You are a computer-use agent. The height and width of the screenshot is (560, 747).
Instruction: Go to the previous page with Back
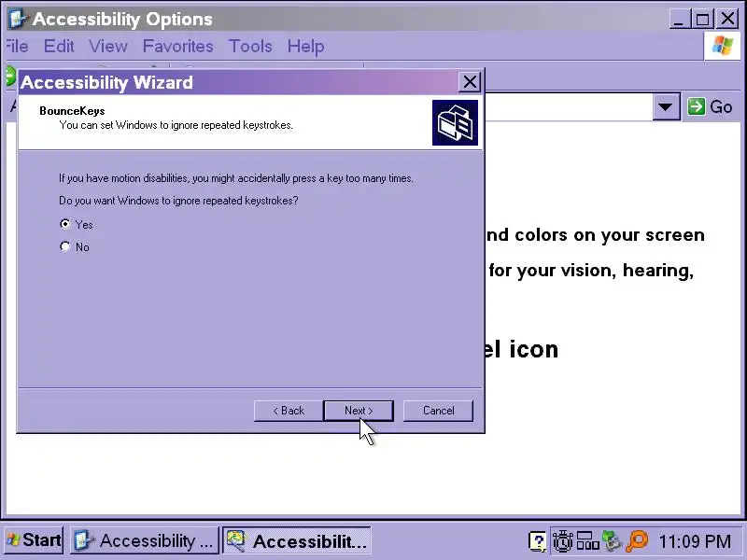tap(289, 411)
